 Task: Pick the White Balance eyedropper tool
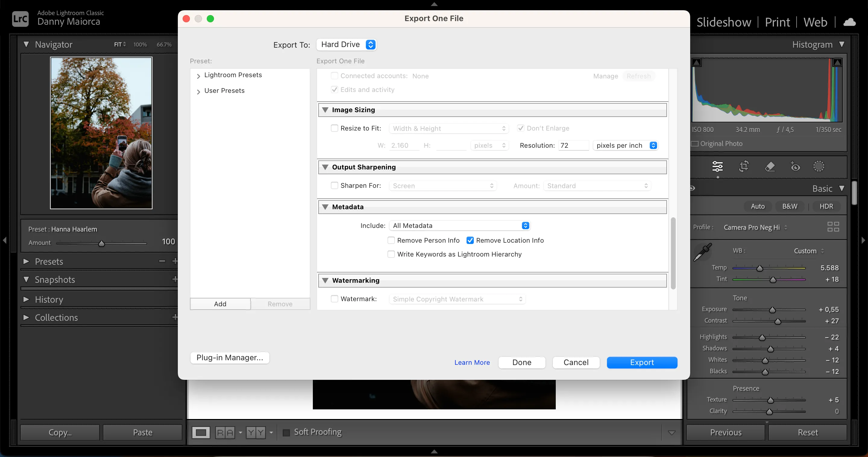pos(703,252)
